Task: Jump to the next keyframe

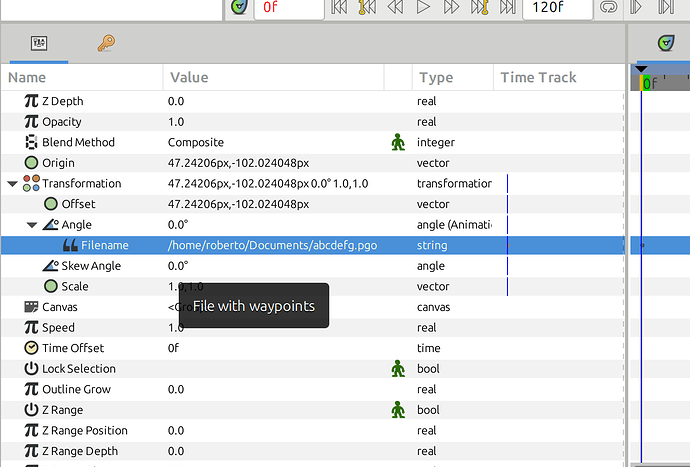Action: (x=480, y=7)
